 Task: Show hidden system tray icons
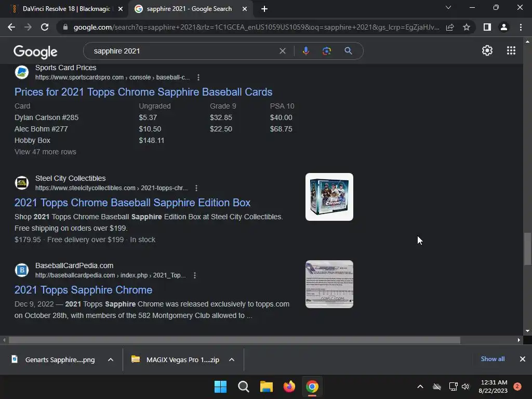pyautogui.click(x=420, y=387)
